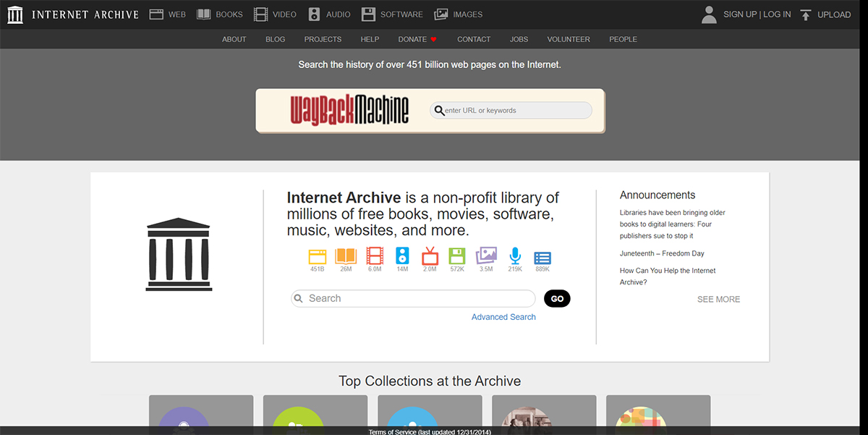Open the Images section icon

[x=441, y=14]
